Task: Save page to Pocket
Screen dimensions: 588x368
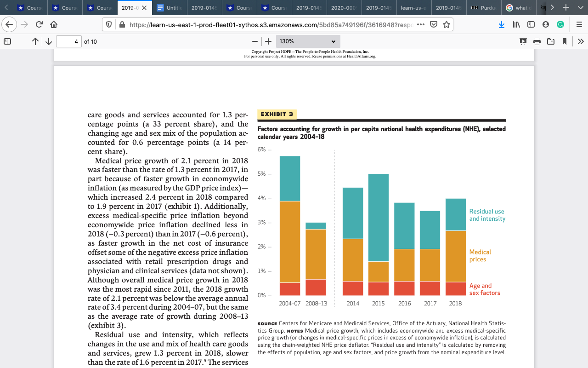Action: tap(433, 25)
